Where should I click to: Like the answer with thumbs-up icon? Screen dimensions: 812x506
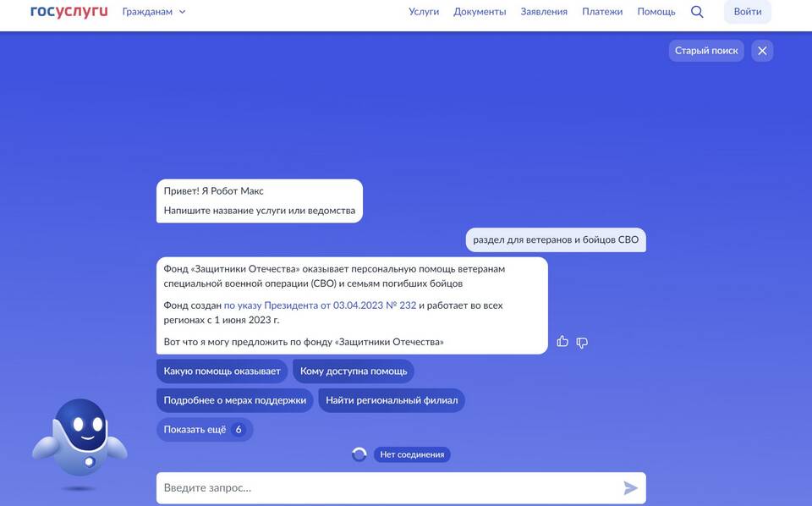[x=562, y=341]
